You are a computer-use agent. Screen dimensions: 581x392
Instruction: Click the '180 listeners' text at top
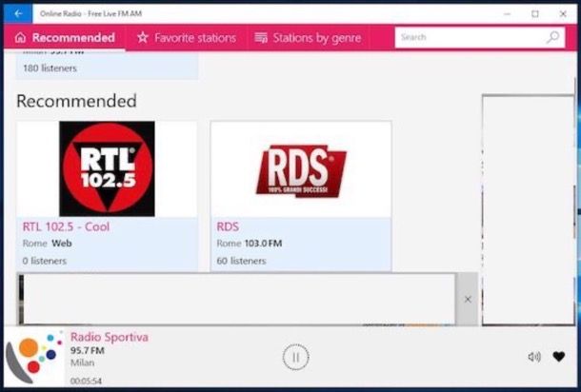coord(50,69)
